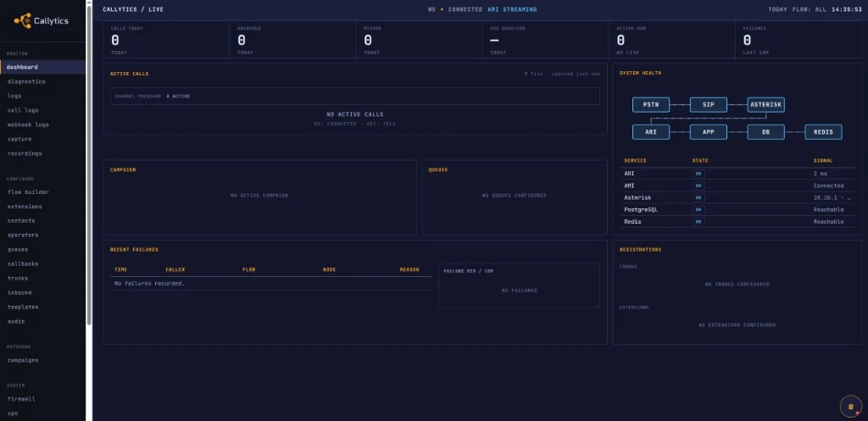Click the Asterisk version signal value
868x421 pixels.
pos(832,197)
